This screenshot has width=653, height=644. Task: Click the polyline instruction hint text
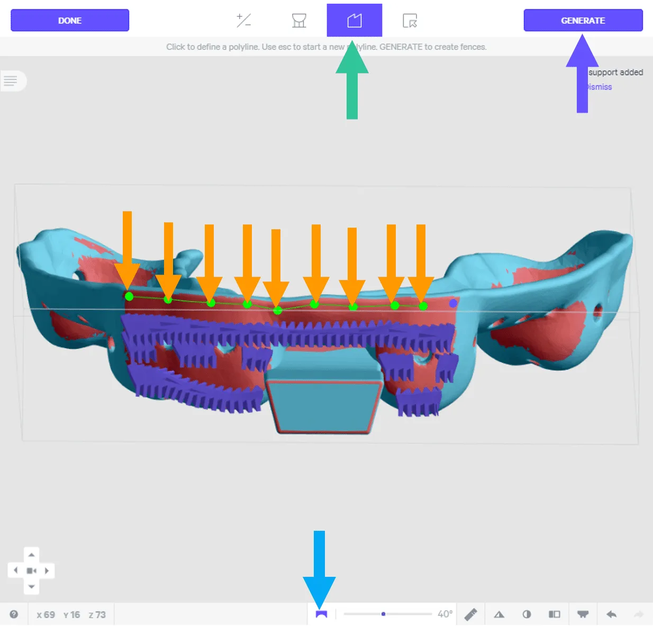click(326, 47)
